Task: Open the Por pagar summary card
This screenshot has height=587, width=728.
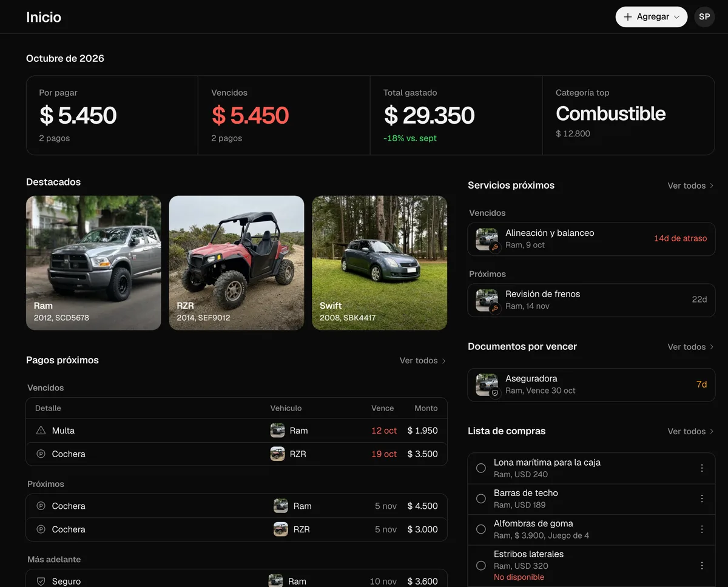Action: 112,115
